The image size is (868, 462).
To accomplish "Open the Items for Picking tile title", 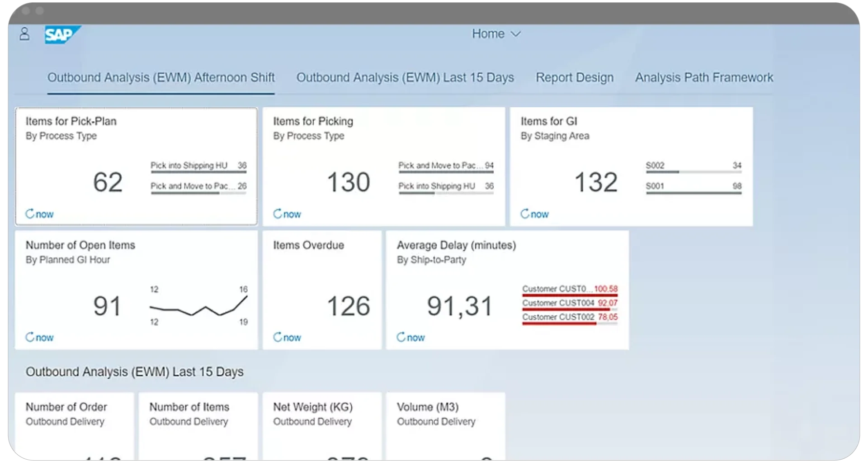I will click(313, 121).
